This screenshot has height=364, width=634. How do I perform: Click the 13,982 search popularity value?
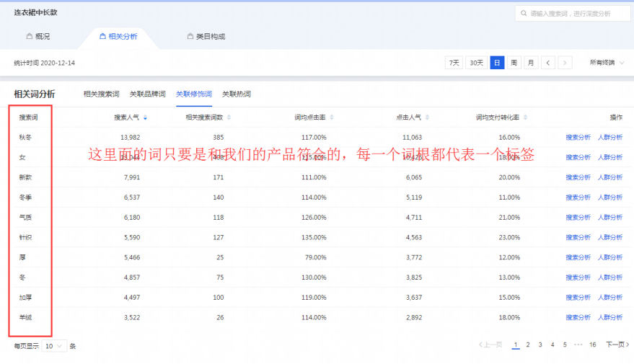point(131,138)
